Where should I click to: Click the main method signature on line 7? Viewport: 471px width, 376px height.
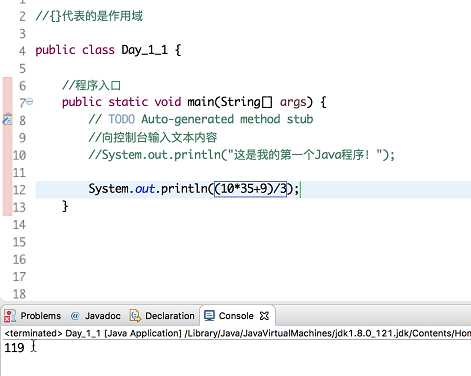point(194,102)
